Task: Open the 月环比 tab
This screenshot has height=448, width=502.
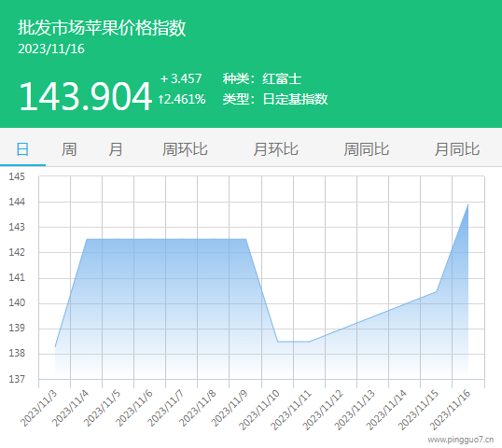Action: pos(275,149)
